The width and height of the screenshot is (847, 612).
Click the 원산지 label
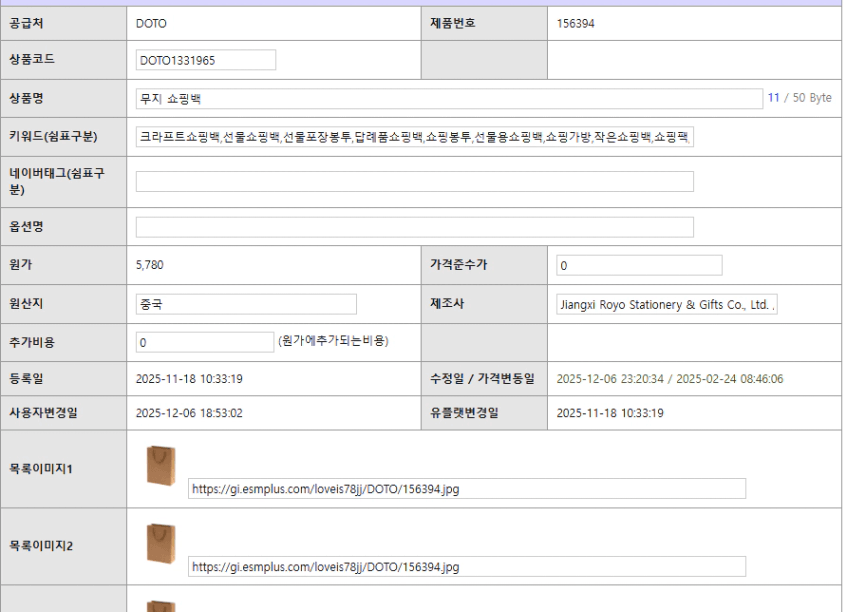(26, 303)
